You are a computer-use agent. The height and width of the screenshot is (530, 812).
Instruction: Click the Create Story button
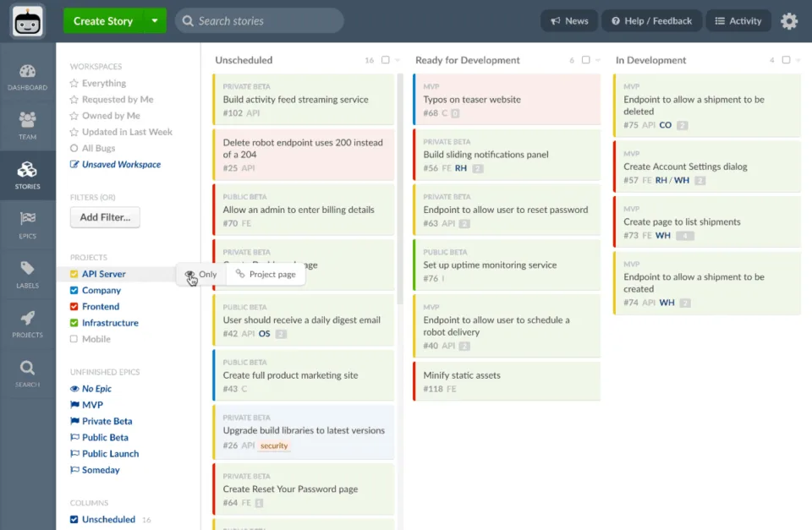click(103, 21)
